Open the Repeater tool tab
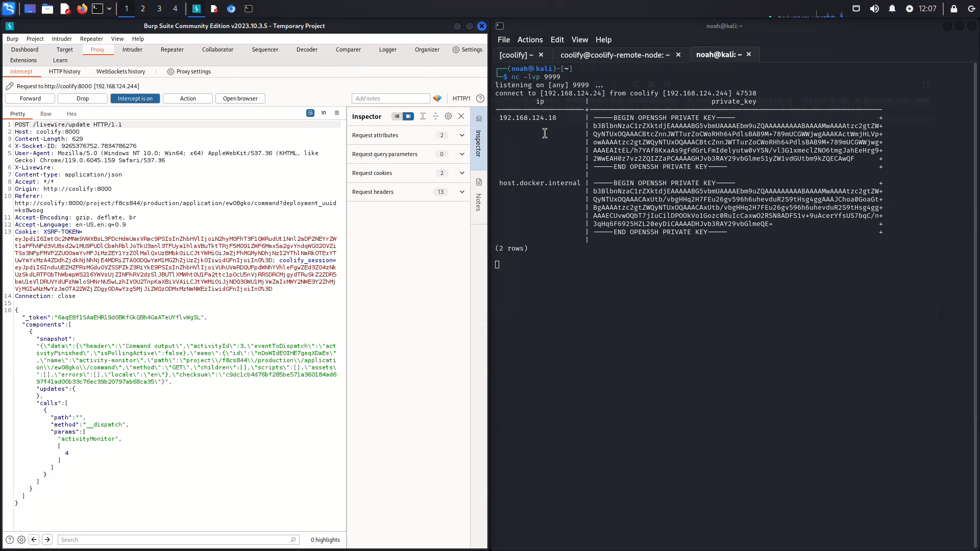Screen dimensions: 980x551 [173, 49]
